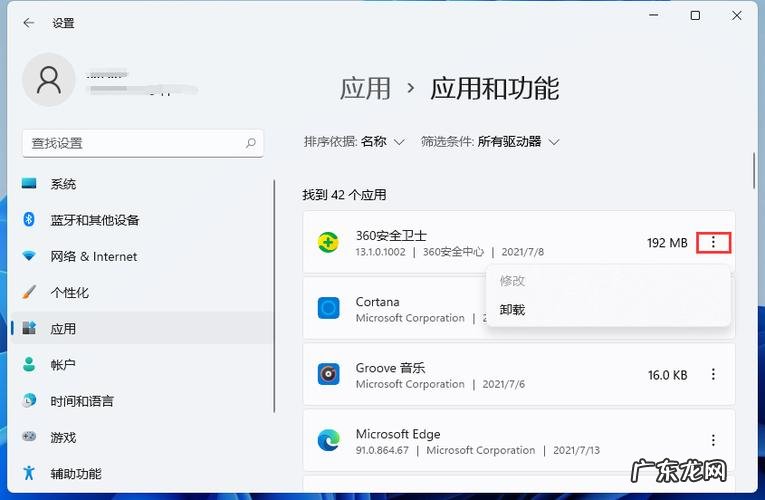Select 卸载 in the context menu
Image resolution: width=765 pixels, height=500 pixels.
[x=512, y=310]
